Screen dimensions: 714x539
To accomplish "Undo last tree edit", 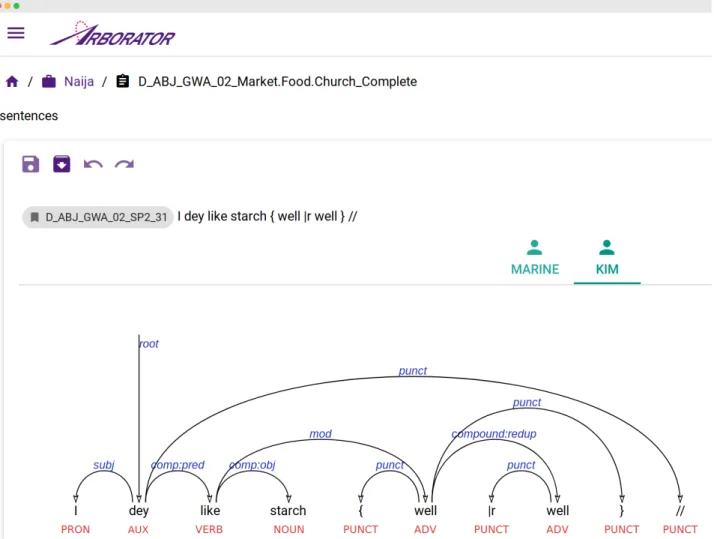I will [x=93, y=164].
